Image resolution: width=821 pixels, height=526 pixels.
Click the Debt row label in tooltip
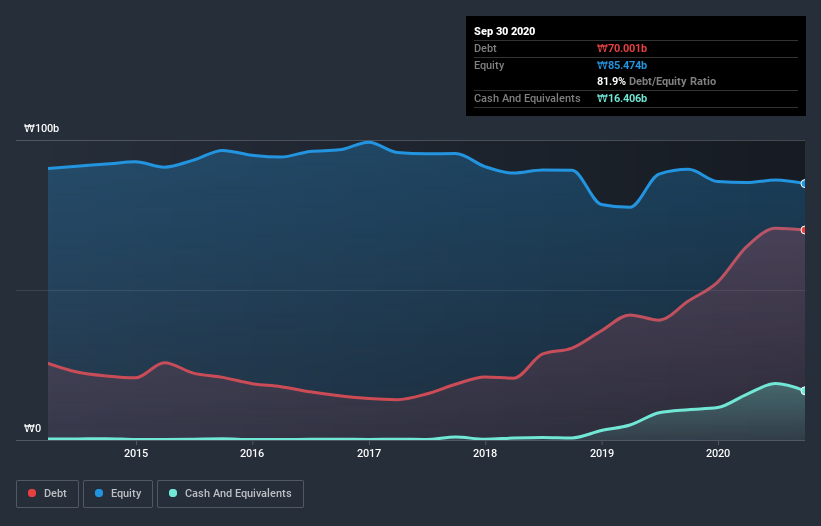click(x=485, y=48)
